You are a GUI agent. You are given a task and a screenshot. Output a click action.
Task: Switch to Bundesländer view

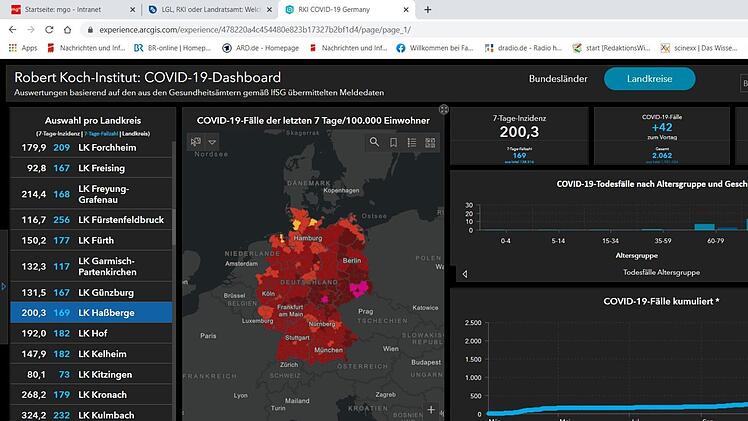pos(558,79)
